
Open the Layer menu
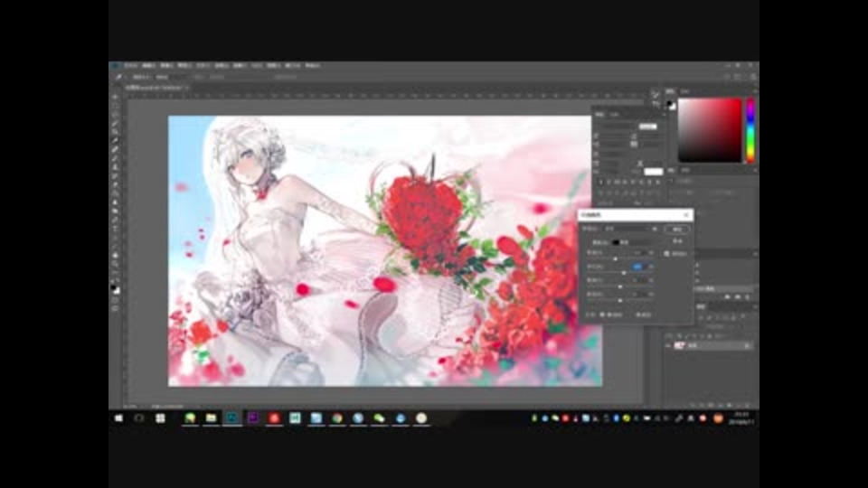(184, 66)
